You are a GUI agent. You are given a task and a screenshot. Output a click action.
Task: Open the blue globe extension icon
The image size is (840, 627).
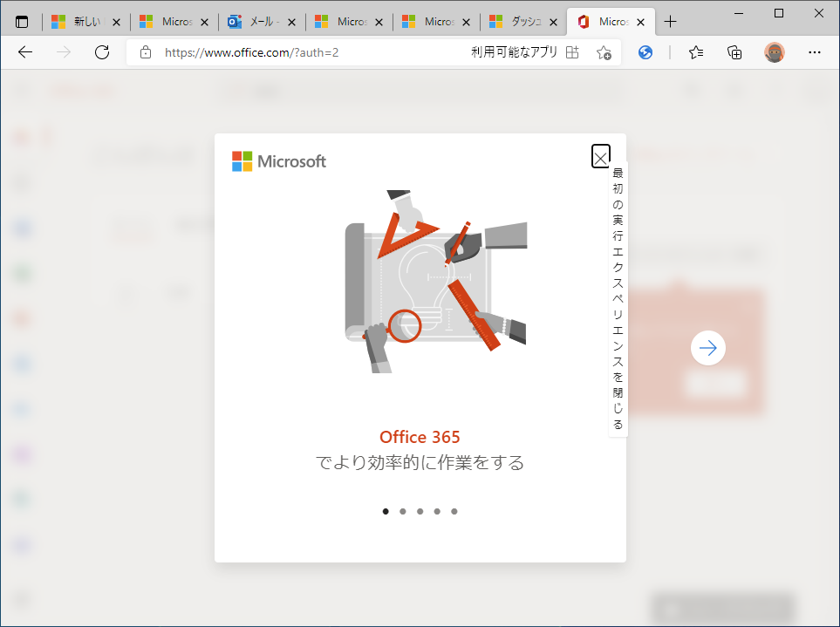point(645,52)
